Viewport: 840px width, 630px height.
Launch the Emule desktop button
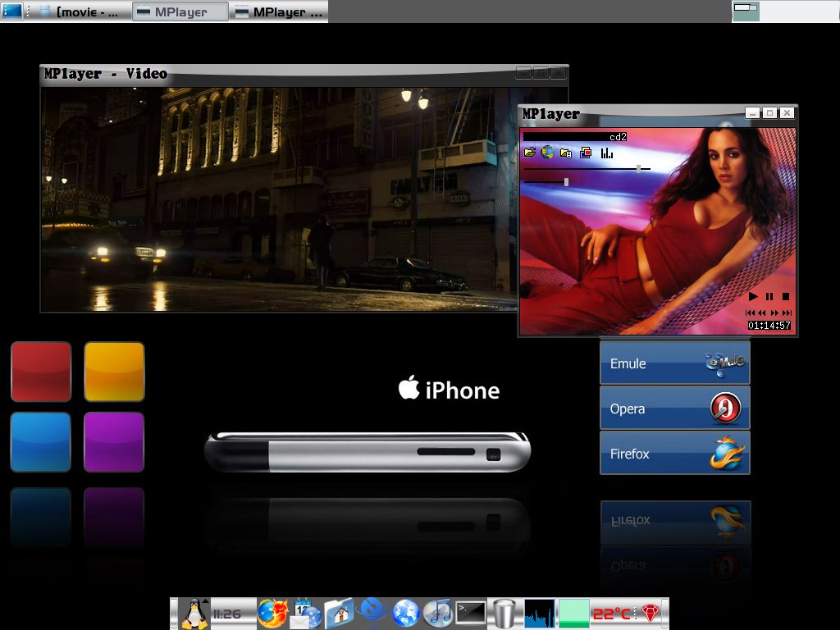675,363
